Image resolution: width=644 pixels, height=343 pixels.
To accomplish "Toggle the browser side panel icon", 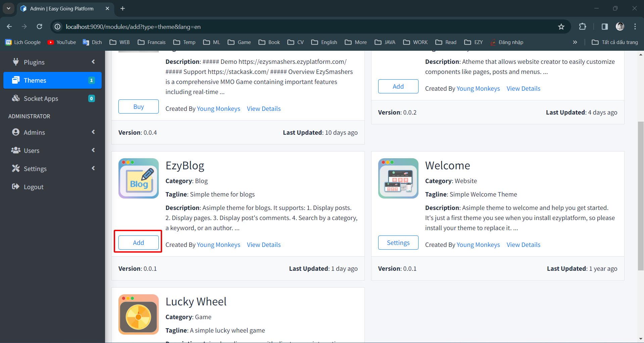I will 604,27.
